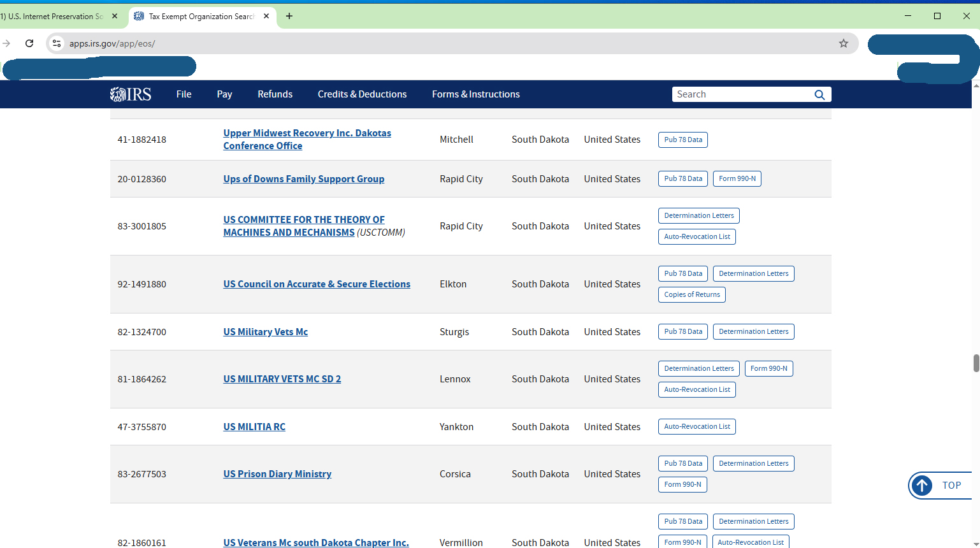Open US Committee for Theory of Machines link
Image resolution: width=980 pixels, height=548 pixels.
[x=304, y=226]
